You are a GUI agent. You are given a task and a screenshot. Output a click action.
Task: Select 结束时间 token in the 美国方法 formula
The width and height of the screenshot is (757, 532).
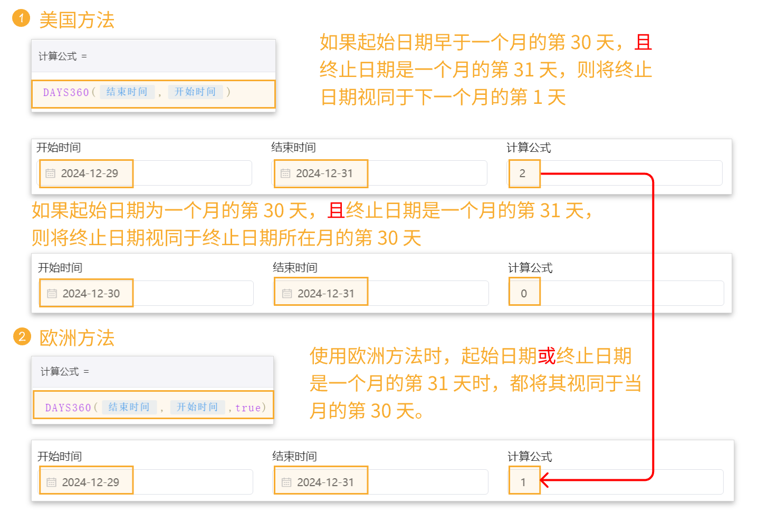click(x=127, y=92)
